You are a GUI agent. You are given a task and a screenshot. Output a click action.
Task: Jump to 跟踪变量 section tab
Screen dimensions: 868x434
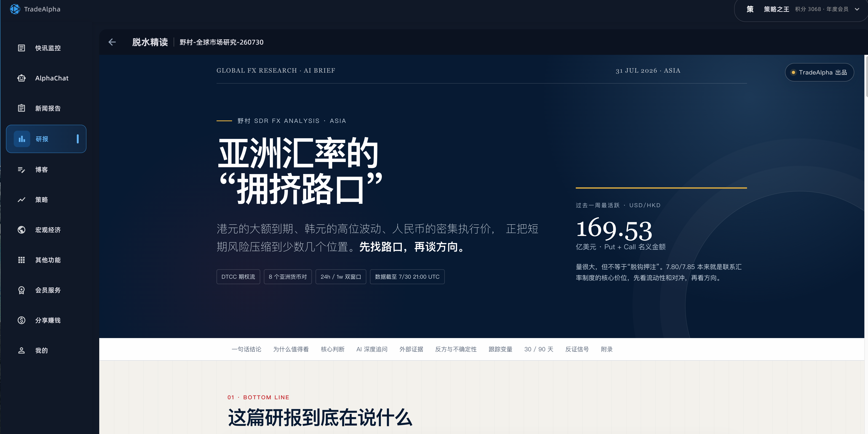(x=500, y=349)
